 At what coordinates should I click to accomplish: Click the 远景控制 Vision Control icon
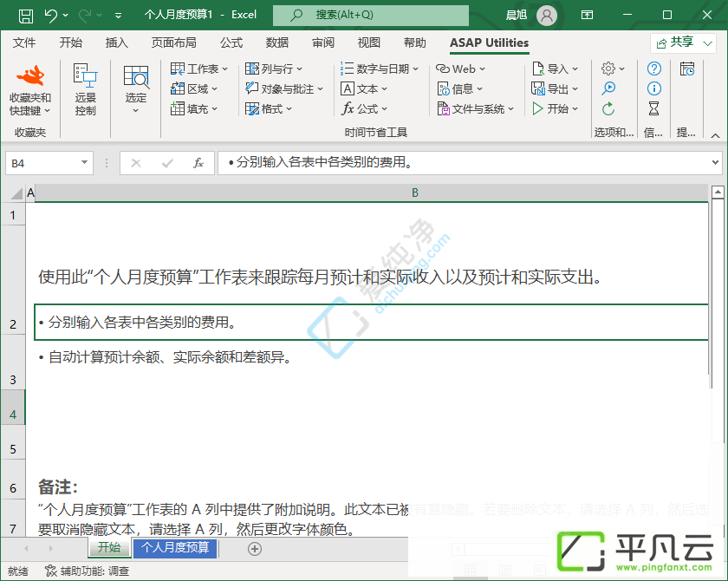[x=86, y=90]
